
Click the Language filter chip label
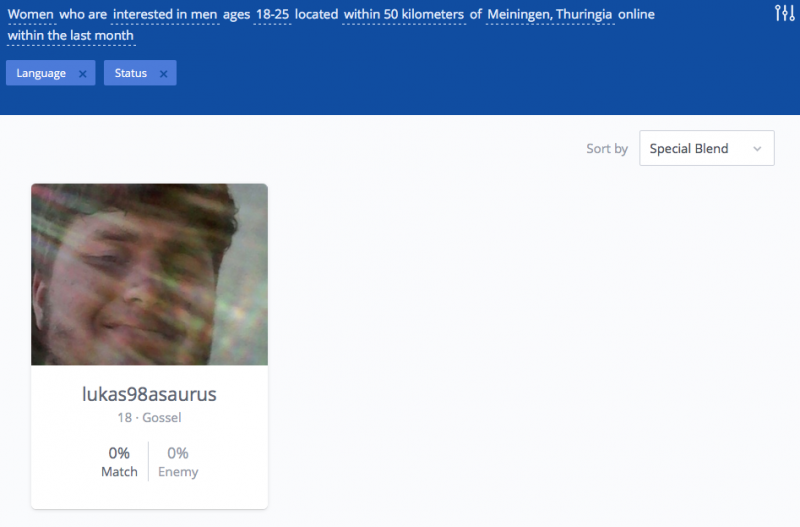click(41, 74)
